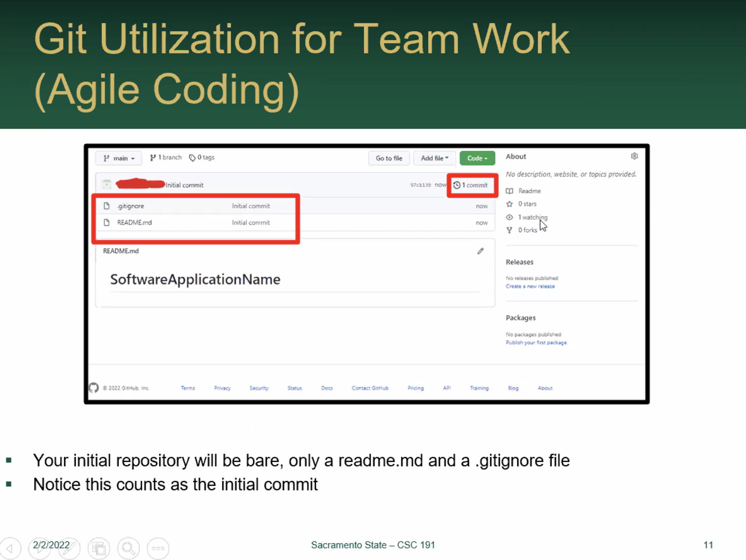Image resolution: width=746 pixels, height=560 pixels.
Task: Click the file icon next to .gitignore
Action: 106,206
